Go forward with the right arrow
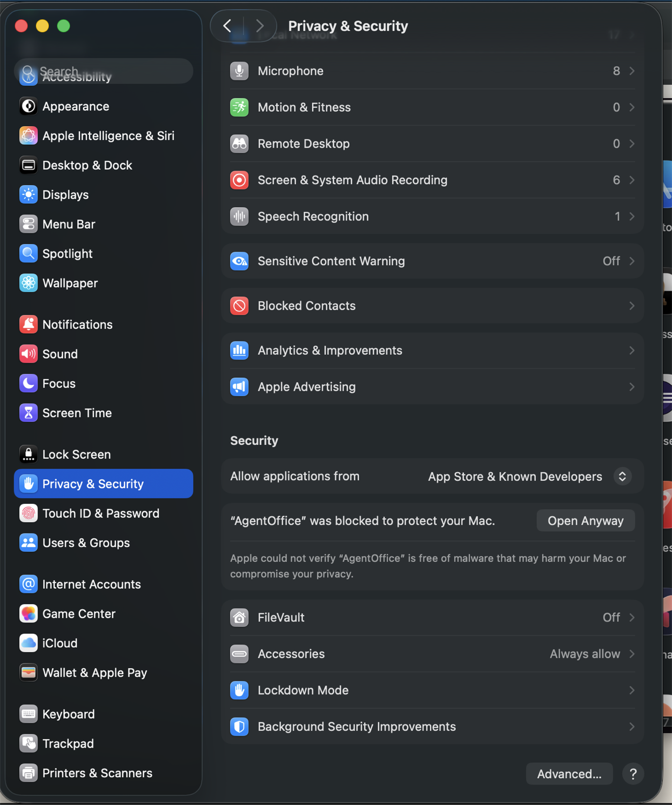The height and width of the screenshot is (805, 672). (x=260, y=26)
